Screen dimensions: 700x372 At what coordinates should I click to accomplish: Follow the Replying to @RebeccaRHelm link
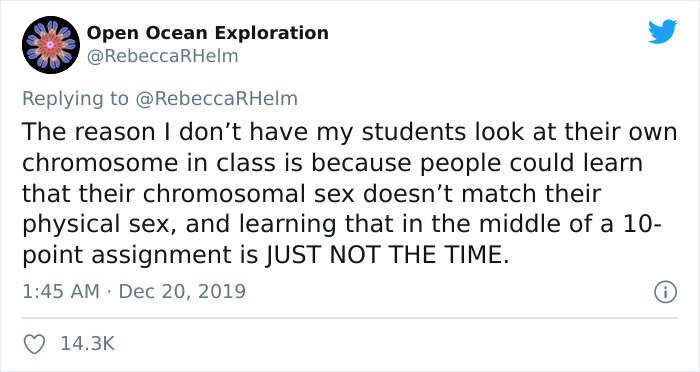[x=216, y=99]
